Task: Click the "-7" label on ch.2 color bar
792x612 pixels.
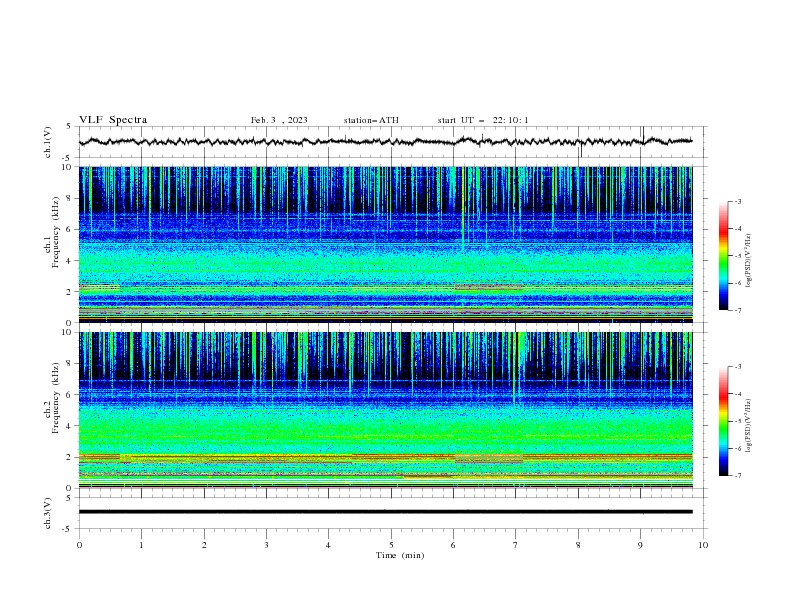Action: click(x=737, y=475)
